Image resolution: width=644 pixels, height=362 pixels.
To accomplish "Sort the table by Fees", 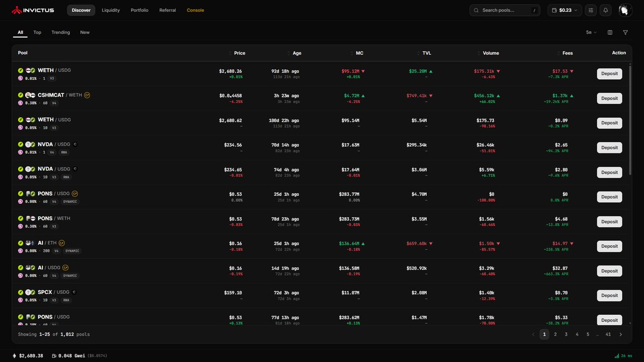I will (565, 53).
